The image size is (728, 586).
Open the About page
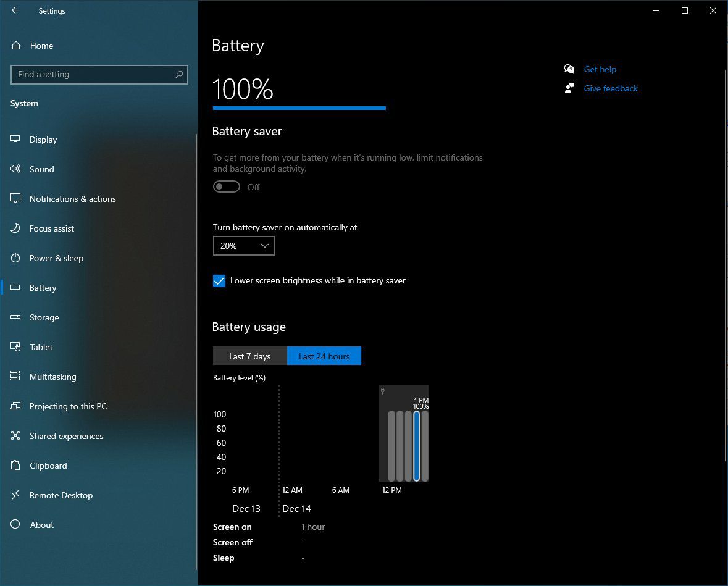click(98, 524)
